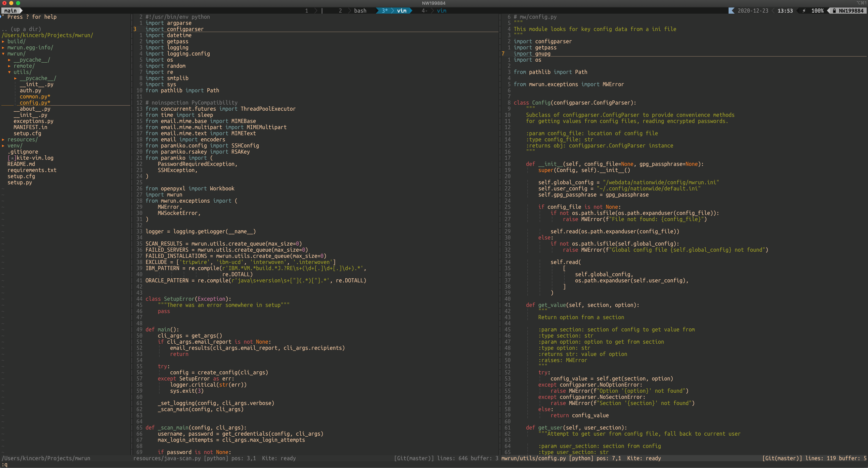
Task: Click the main session name in tmux
Action: [11, 11]
